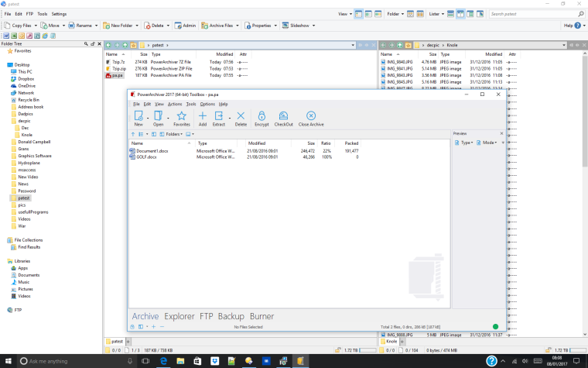588x368 pixels.
Task: Select the Knole folder in tree
Action: click(x=26, y=135)
